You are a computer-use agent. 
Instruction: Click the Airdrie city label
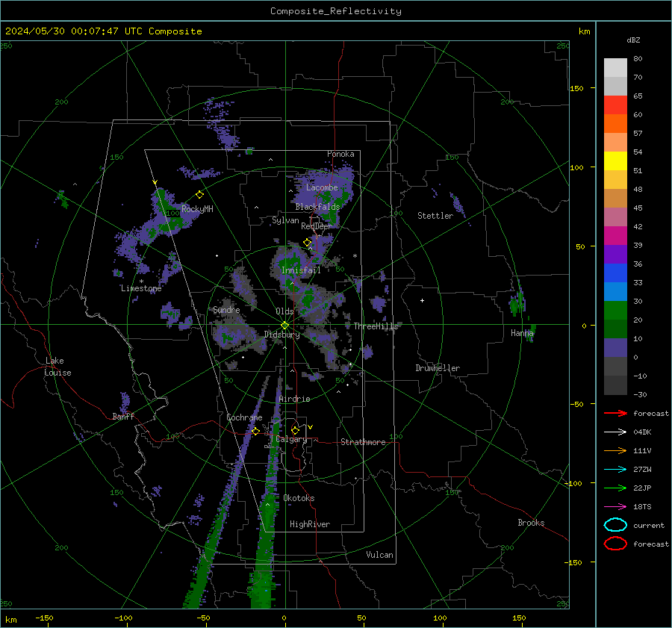pos(294,399)
